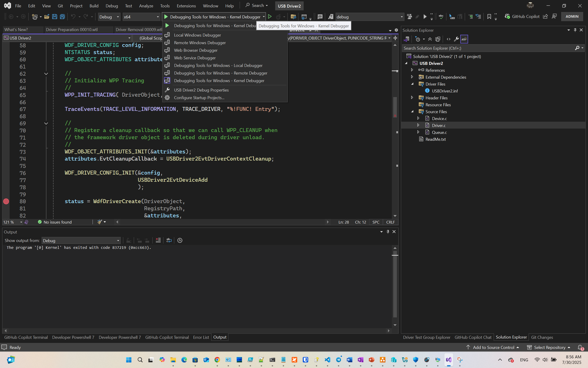Screen dimensions: 588x368
Task: Select Web Browser Debugger entry
Action: tap(196, 51)
